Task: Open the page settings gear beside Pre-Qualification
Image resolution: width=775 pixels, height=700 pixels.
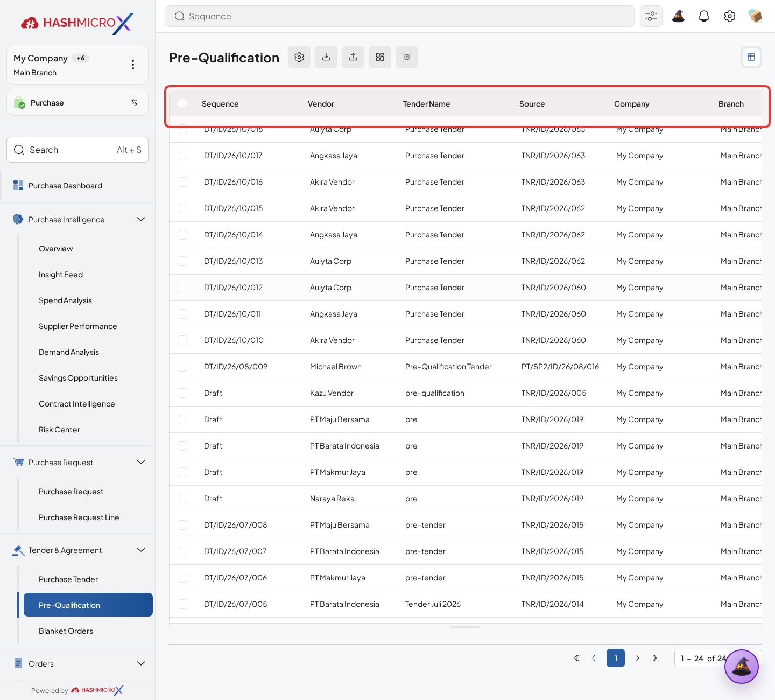Action: (299, 57)
